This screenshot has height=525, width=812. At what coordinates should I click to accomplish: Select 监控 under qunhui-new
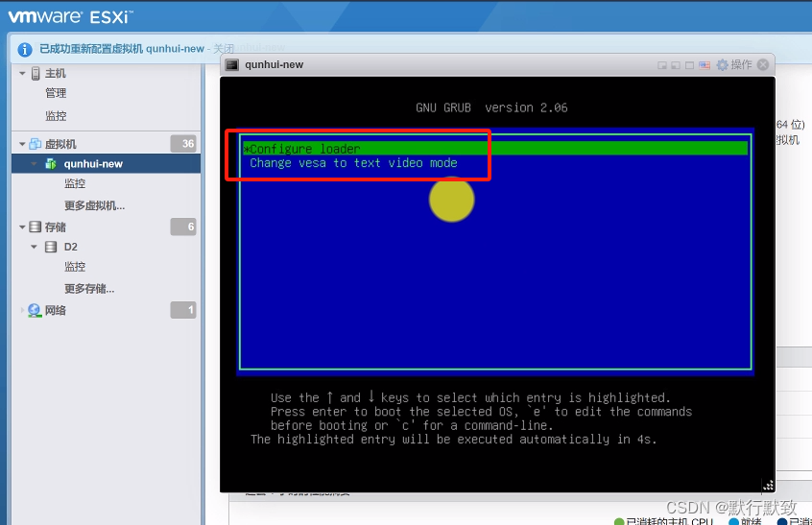pos(75,184)
